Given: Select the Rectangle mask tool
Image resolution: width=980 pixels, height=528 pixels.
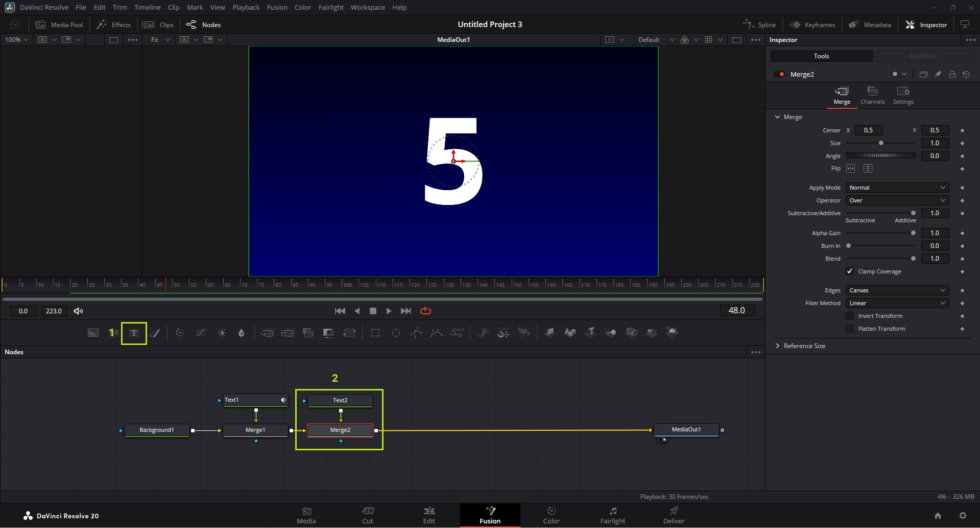Looking at the screenshot, I should coord(375,333).
